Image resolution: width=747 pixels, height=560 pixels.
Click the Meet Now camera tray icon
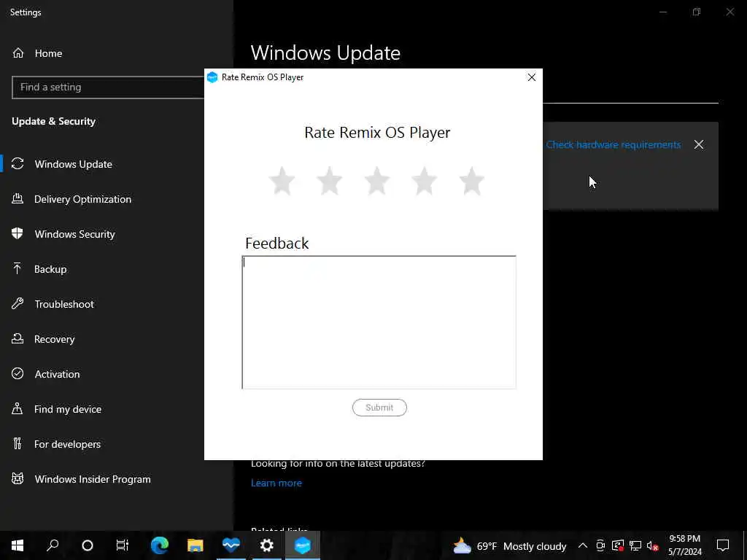point(600,545)
